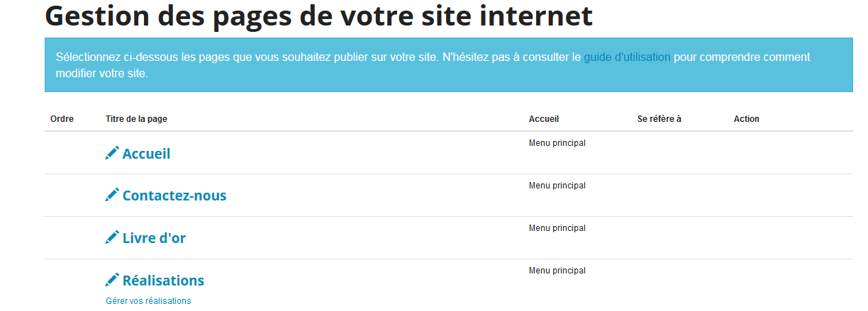Click the Action column header
Screen dimensions: 868x311
point(747,119)
